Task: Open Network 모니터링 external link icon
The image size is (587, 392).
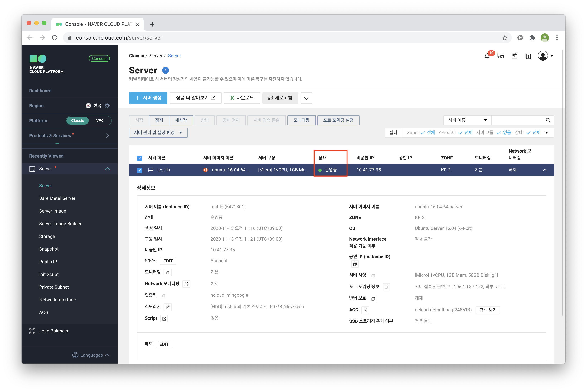Action: pos(186,284)
